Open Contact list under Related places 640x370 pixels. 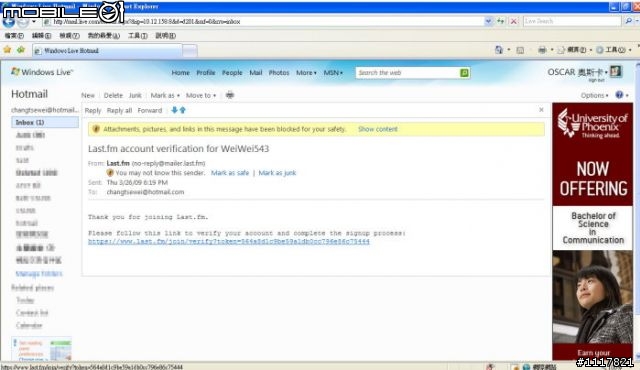(32, 313)
